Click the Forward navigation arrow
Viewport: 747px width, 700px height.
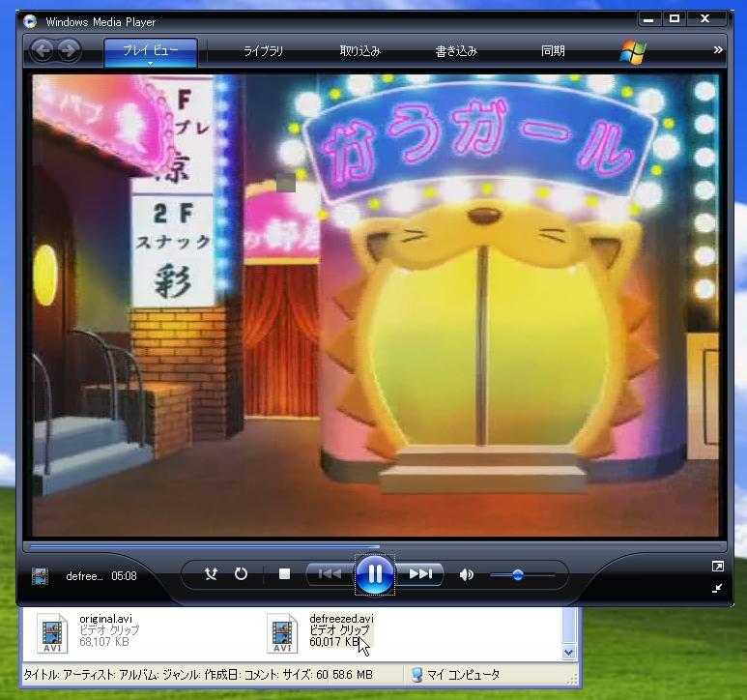tap(69, 50)
